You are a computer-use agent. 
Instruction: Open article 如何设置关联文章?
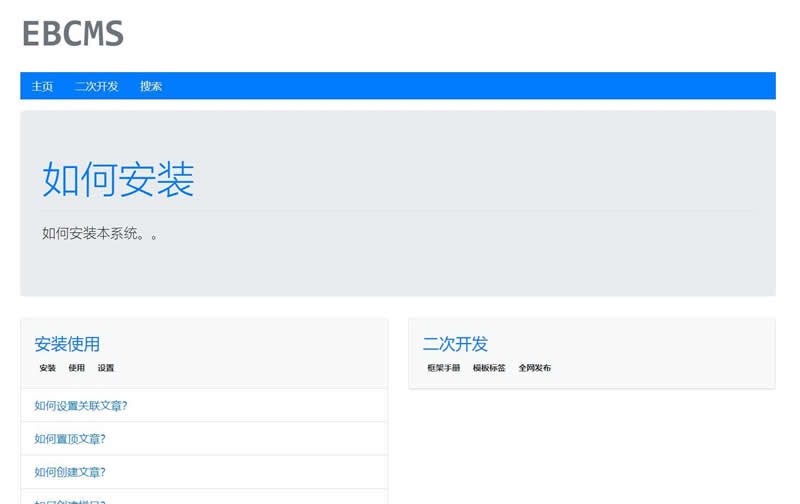click(81, 406)
